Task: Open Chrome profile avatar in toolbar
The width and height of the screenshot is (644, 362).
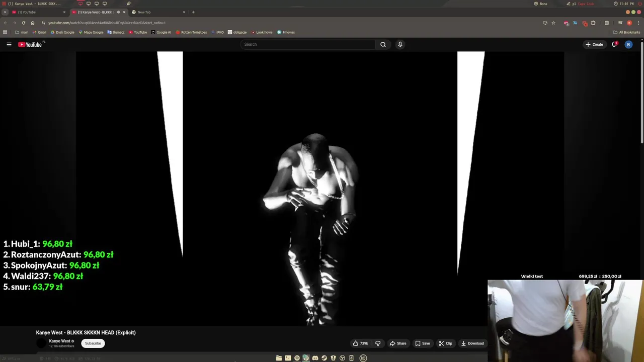Action: [629, 23]
